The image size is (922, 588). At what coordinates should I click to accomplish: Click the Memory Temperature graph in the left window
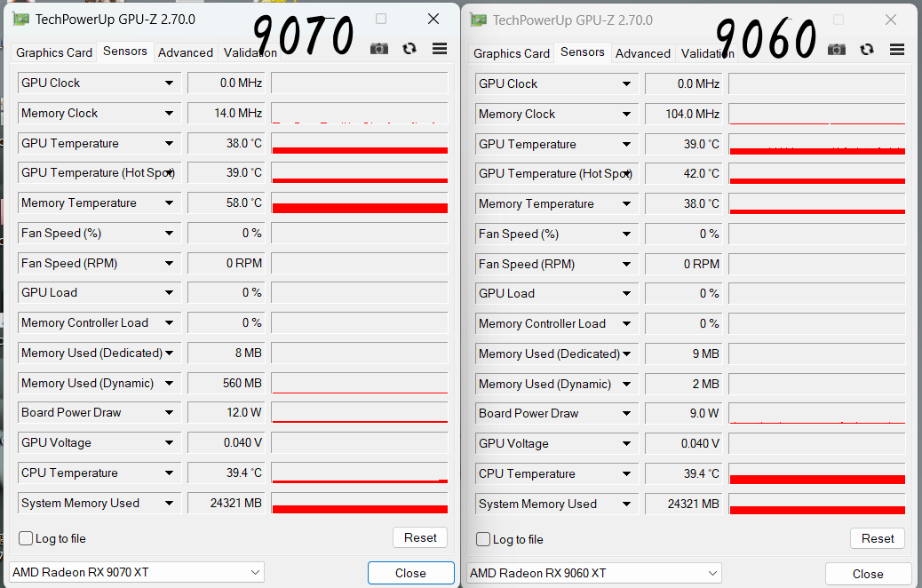359,203
